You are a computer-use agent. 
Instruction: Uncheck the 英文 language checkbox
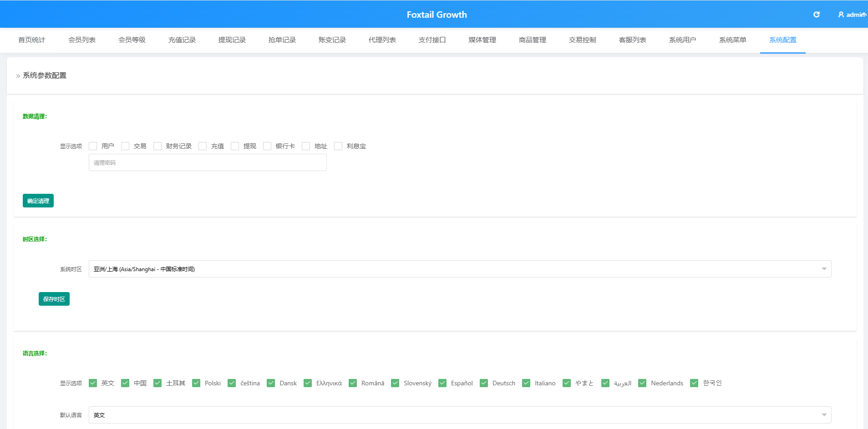click(93, 383)
